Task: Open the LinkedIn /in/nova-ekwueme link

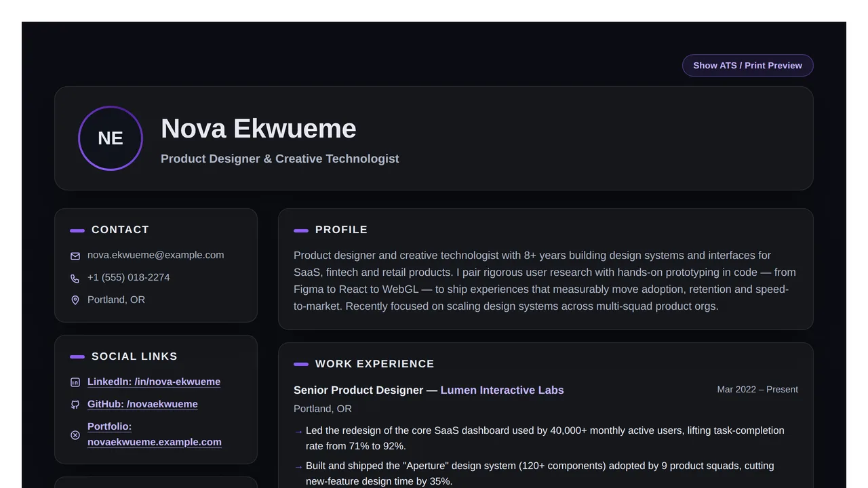Action: click(154, 382)
